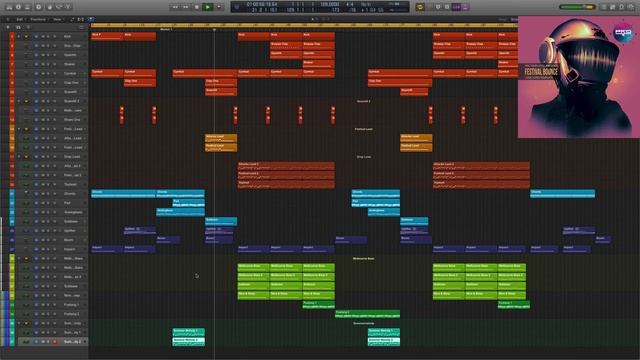Open the View menu in tracks area

pos(57,19)
